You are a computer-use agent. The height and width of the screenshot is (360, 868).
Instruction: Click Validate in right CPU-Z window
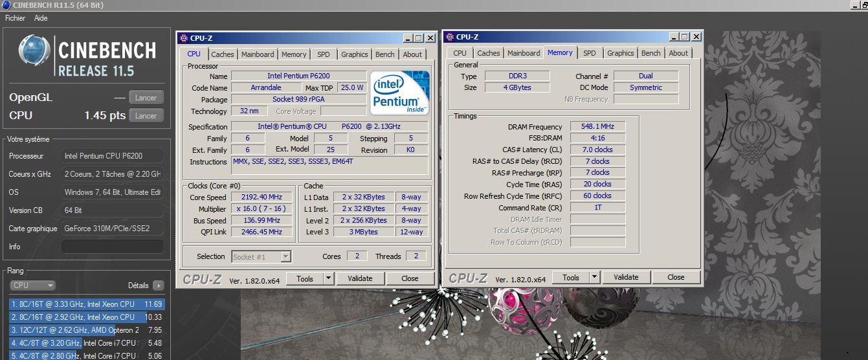click(x=626, y=277)
